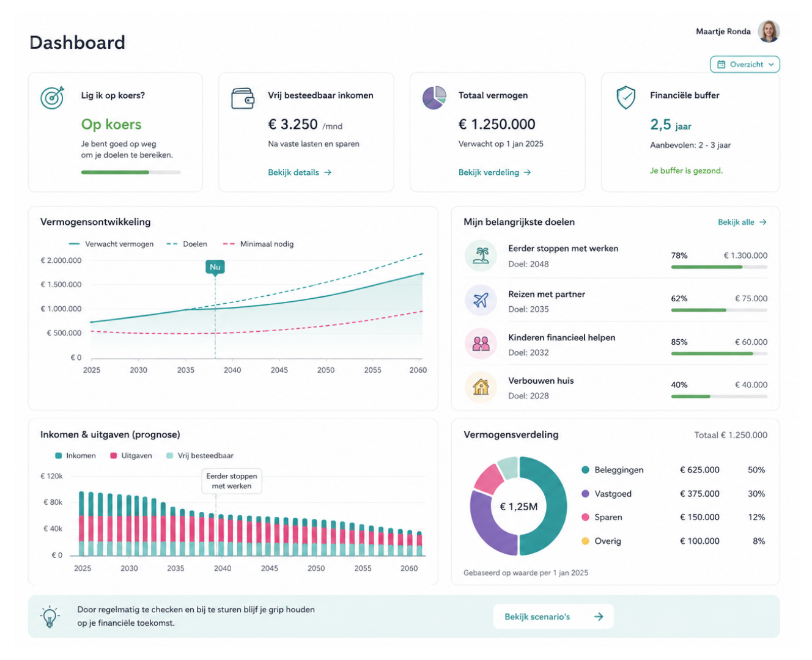
Task: Open the Bekijk alle goals link
Action: point(742,222)
